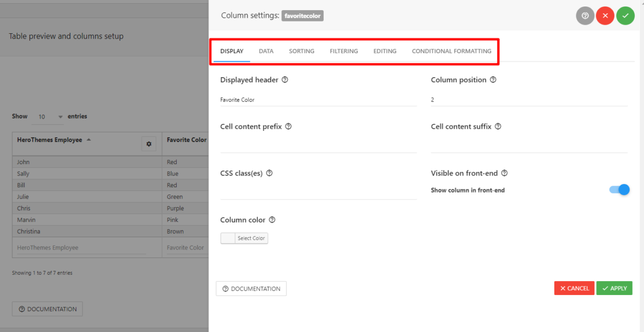
Task: Click the help icon beside Visible on front-end
Action: (x=503, y=173)
